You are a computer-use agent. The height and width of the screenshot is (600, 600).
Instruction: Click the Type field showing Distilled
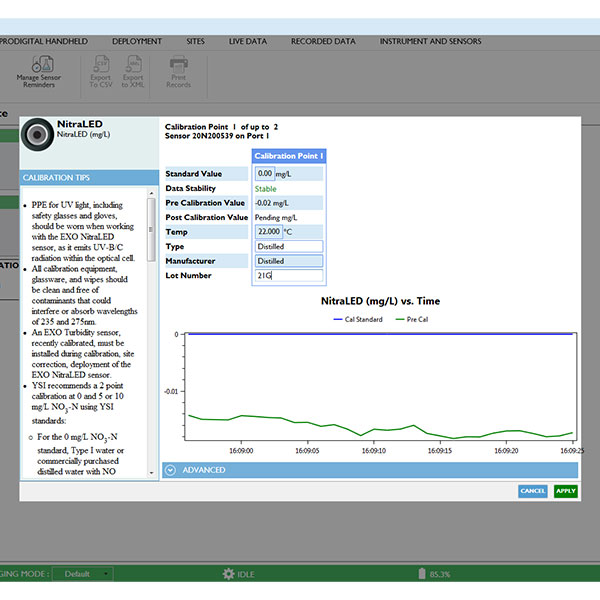(289, 246)
